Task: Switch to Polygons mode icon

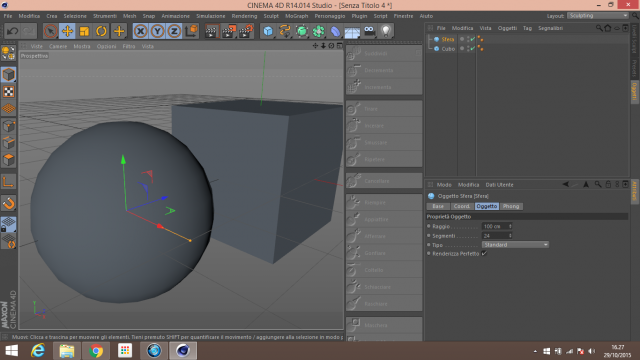Action: 9,160
